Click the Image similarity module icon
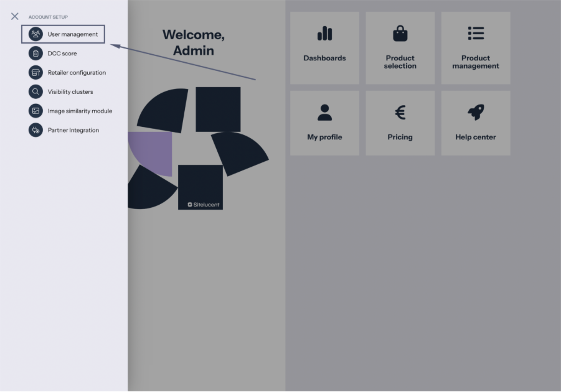Viewport: 561px width, 392px height. pyautogui.click(x=35, y=111)
